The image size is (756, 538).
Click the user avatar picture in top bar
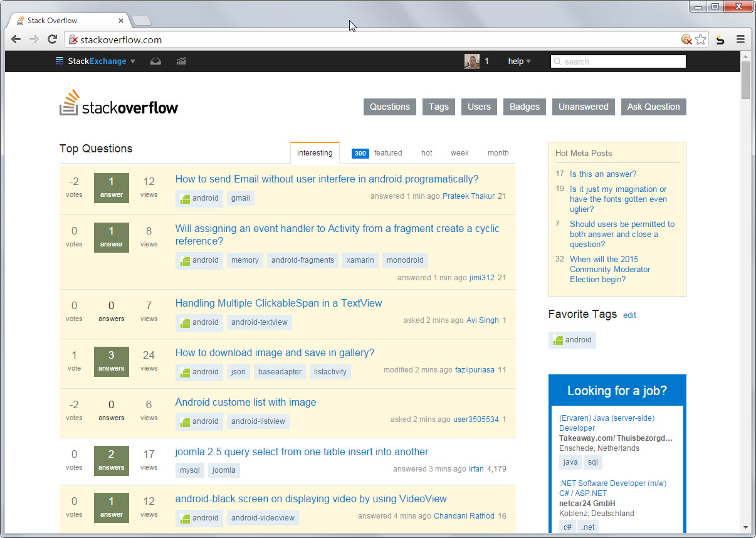(472, 61)
